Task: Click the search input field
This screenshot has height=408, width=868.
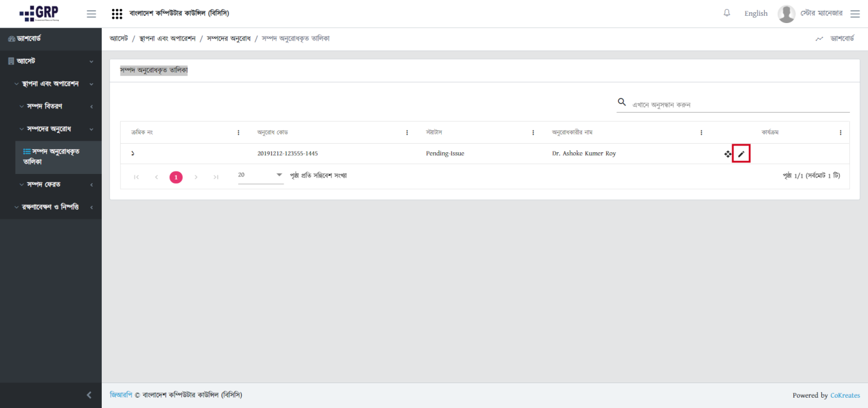Action: pos(739,105)
